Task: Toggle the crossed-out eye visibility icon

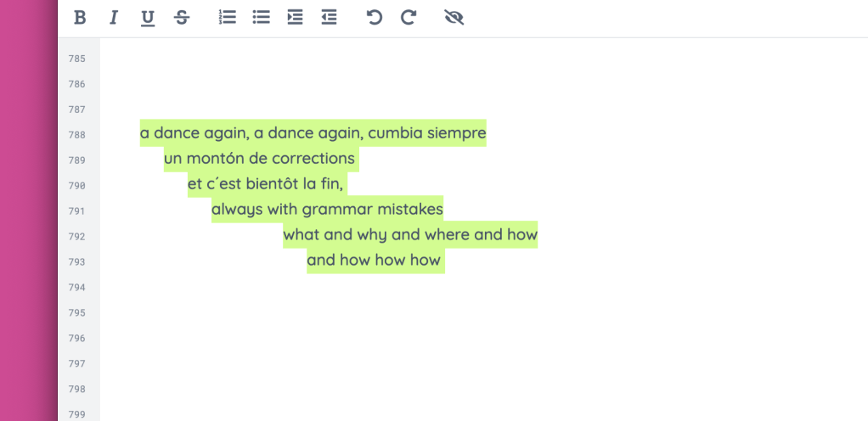Action: point(454,18)
